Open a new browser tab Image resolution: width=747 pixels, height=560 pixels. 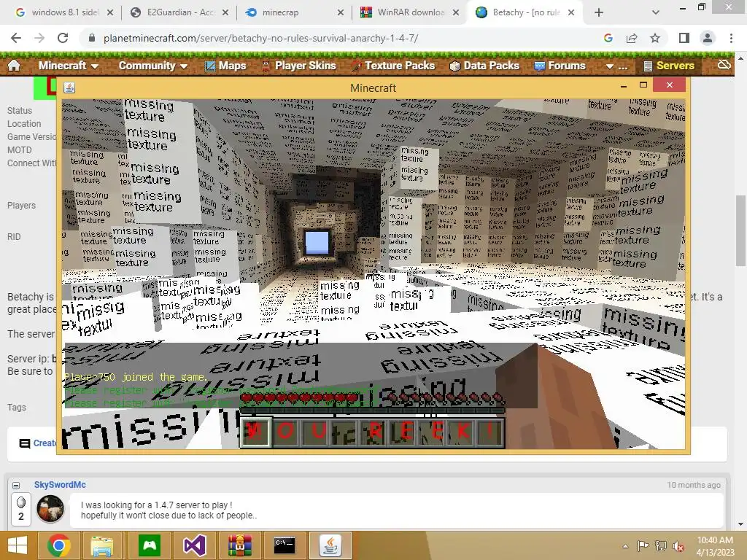(599, 13)
